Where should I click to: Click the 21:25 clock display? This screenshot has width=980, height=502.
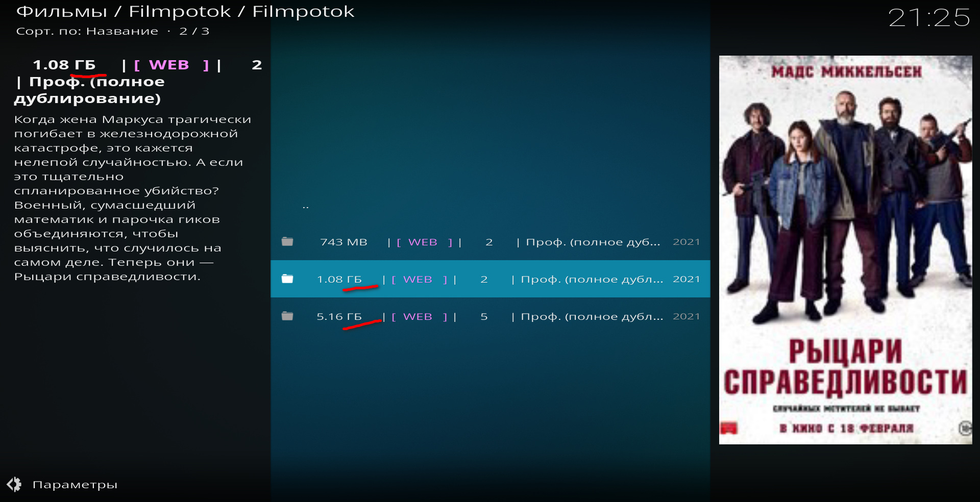928,18
